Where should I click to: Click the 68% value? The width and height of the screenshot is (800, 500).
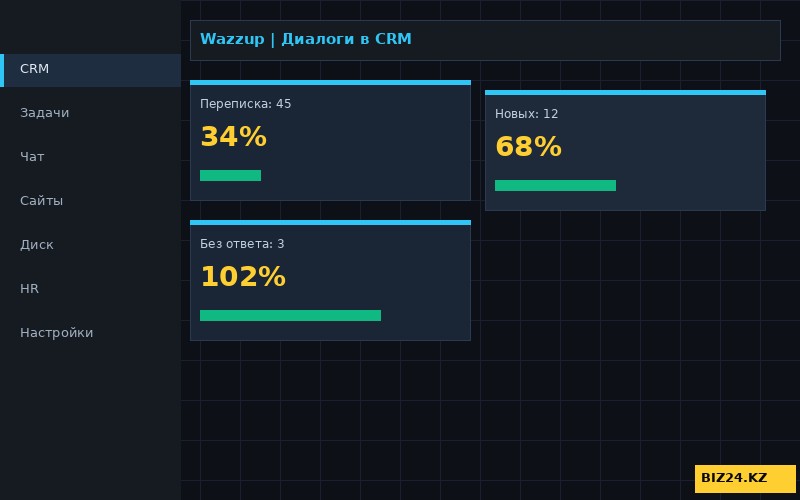528,147
